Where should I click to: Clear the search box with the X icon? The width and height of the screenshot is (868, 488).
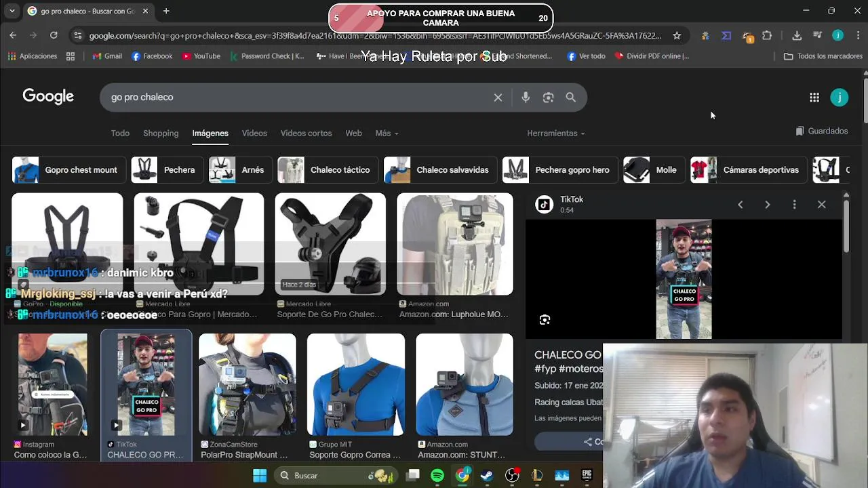point(498,98)
